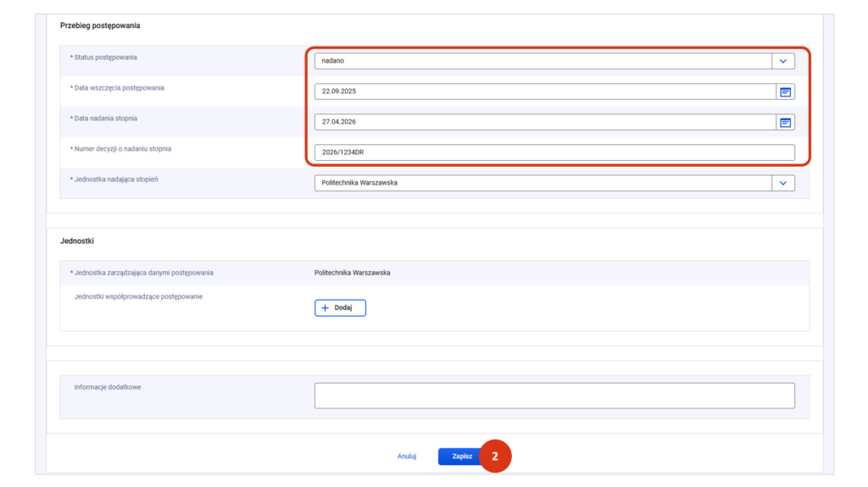This screenshot has width=868, height=487.
Task: Expand Jednostka nadająca stopień dropdown arrow
Action: pyautogui.click(x=783, y=183)
